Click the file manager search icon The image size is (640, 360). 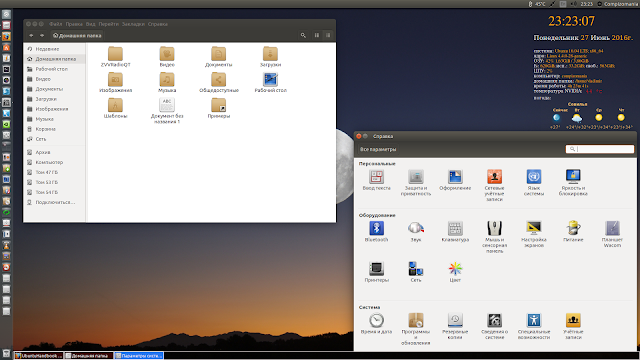pos(303,36)
